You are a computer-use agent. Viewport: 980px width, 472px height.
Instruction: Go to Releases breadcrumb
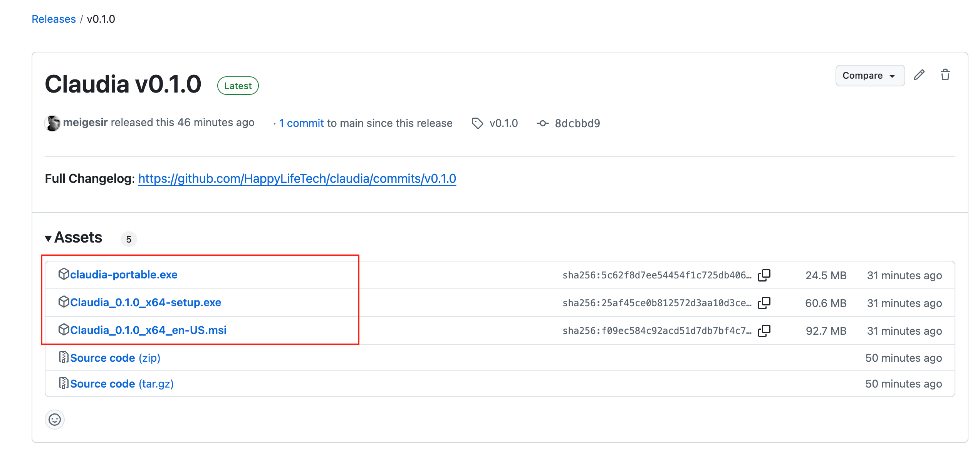pyautogui.click(x=54, y=19)
